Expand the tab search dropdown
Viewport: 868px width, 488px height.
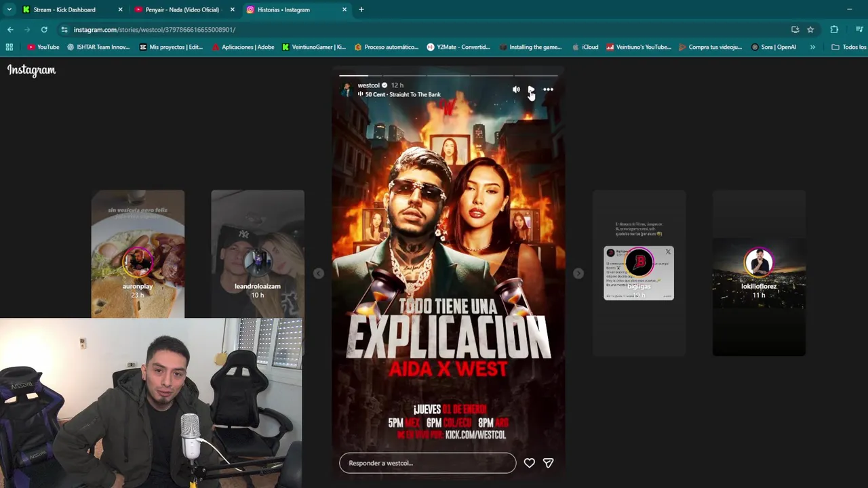point(9,9)
